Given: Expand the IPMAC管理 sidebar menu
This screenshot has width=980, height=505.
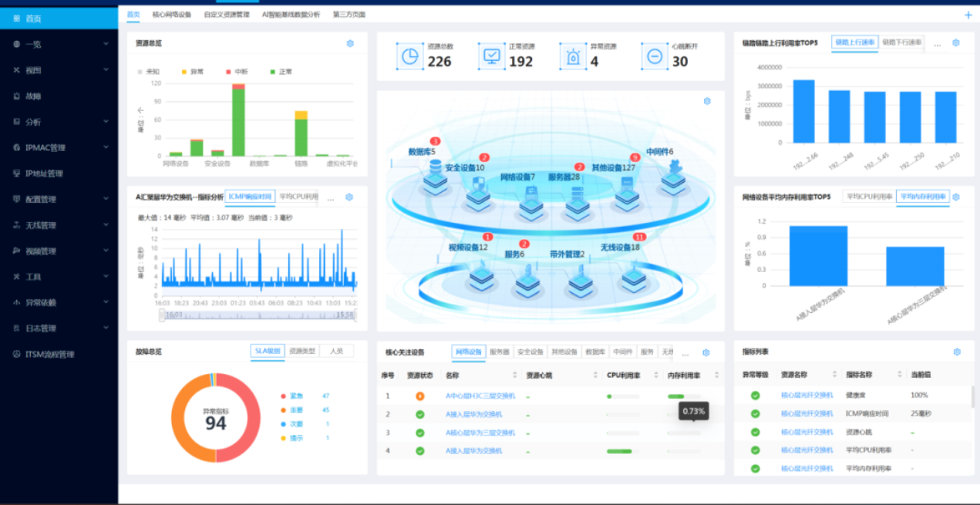Looking at the screenshot, I should (106, 147).
